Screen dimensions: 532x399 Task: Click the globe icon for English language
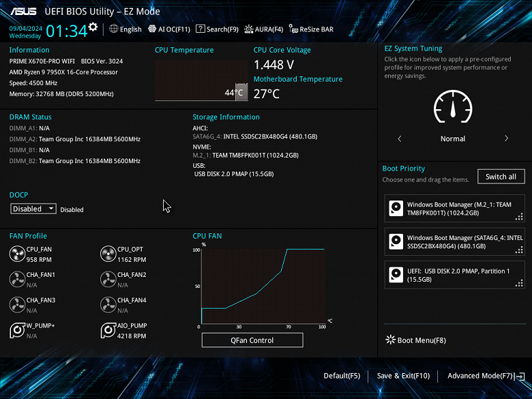point(114,29)
